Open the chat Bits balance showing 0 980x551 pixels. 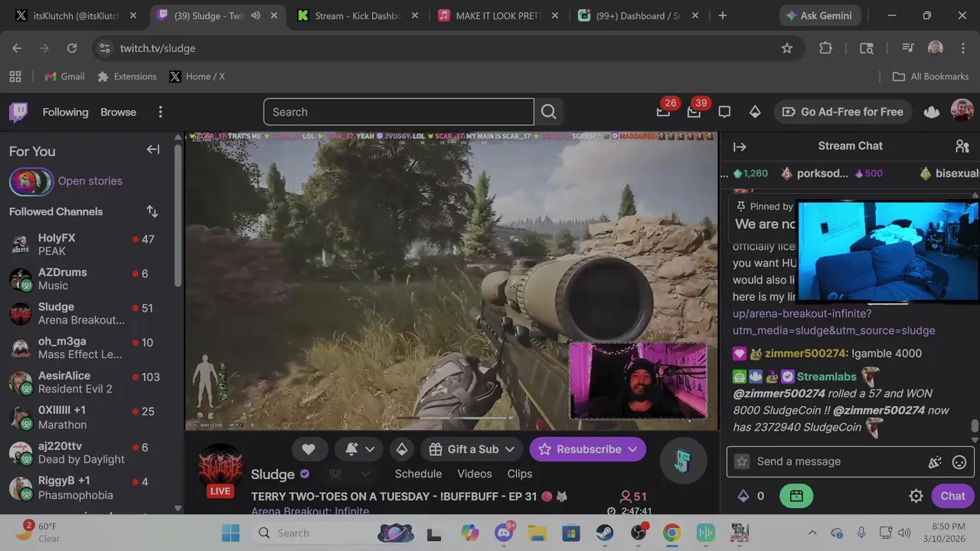[x=751, y=496]
